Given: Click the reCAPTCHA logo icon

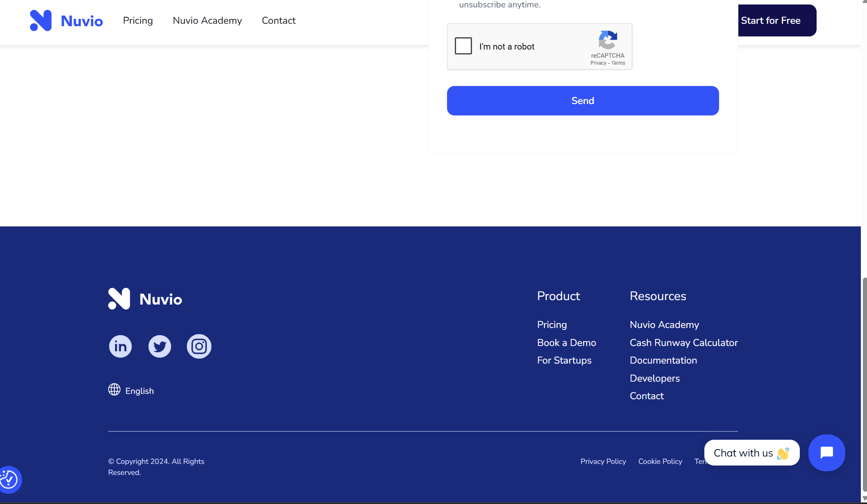Looking at the screenshot, I should pyautogui.click(x=608, y=40).
